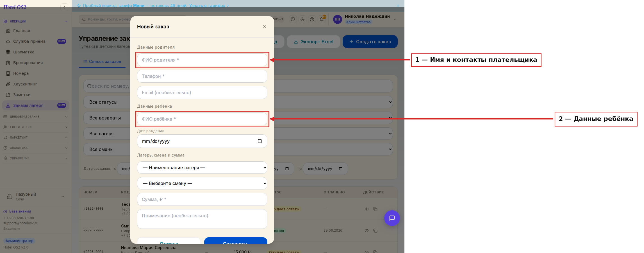The height and width of the screenshot is (253, 644).
Task: View order #2026-9999 with eye icon
Action: [x=367, y=231]
